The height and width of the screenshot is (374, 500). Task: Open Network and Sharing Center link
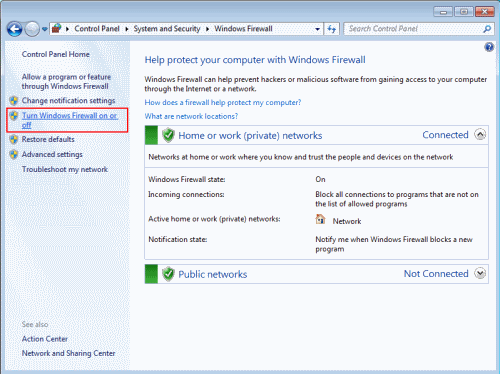coord(68,353)
